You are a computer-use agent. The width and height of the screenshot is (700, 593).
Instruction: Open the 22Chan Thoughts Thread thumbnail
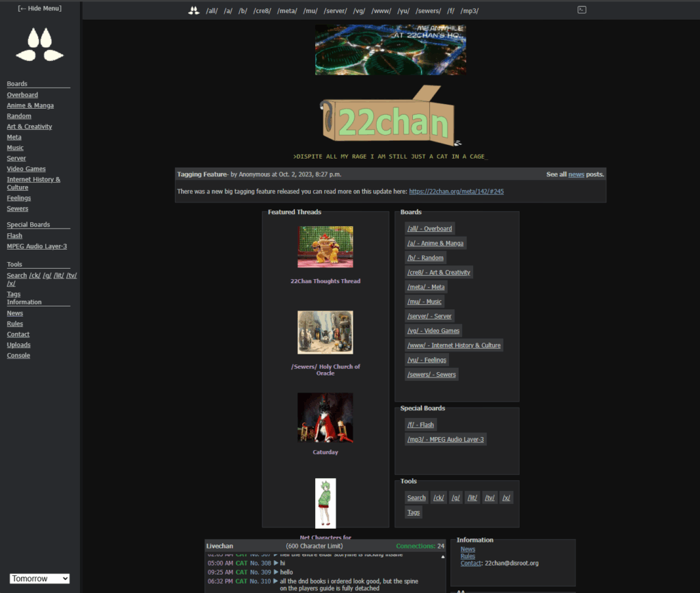tap(325, 247)
